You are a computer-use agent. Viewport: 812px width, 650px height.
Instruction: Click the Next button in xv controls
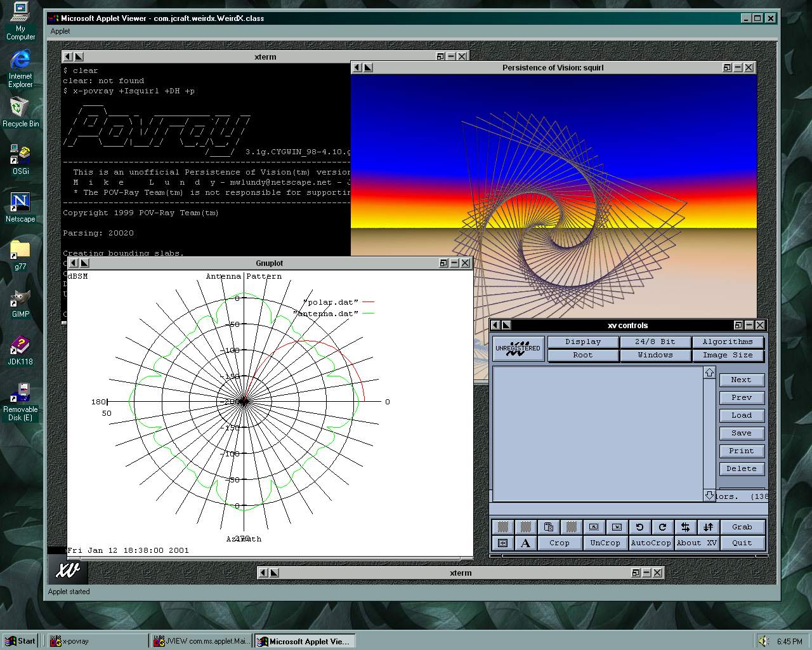(x=742, y=380)
